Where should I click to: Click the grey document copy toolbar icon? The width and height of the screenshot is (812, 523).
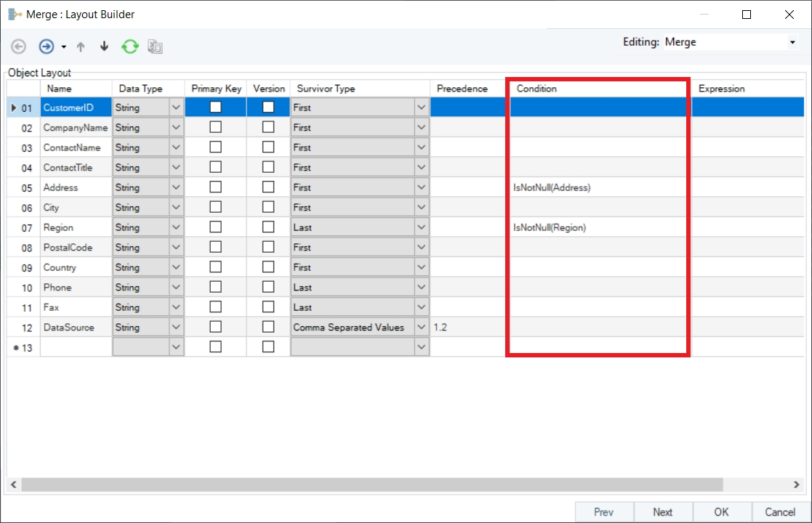pos(155,46)
